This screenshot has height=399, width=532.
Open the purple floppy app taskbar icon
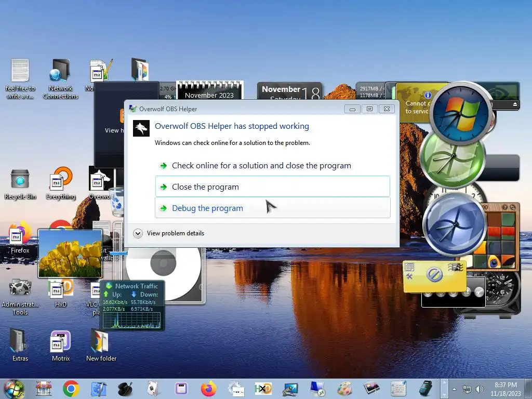point(181,389)
